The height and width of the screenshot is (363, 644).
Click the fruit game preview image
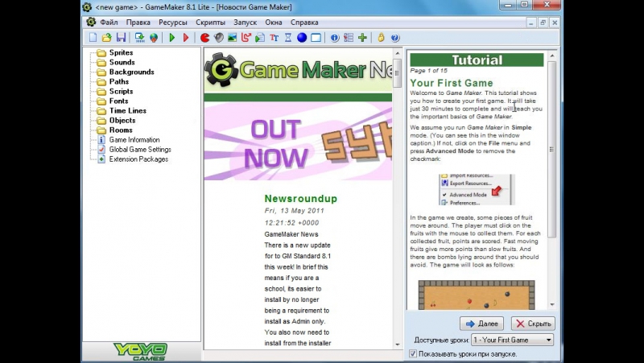[x=477, y=295]
